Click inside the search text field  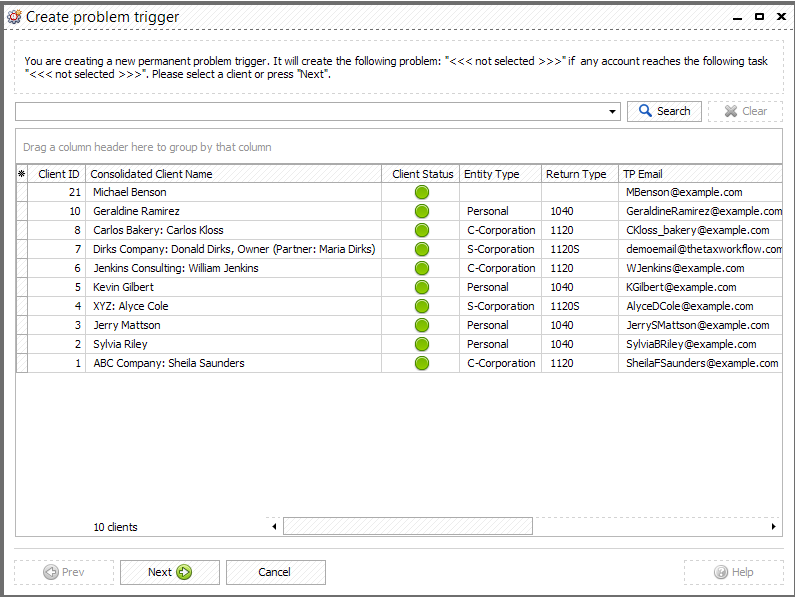click(311, 112)
